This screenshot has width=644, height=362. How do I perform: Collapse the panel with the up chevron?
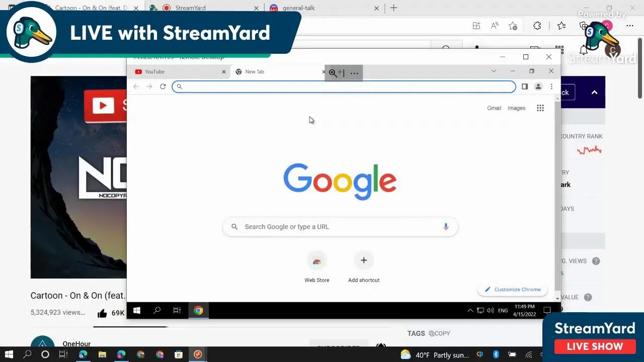594,93
